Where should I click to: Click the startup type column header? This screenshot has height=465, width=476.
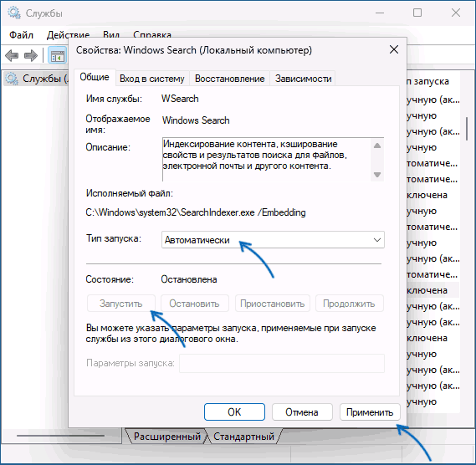[x=428, y=81]
